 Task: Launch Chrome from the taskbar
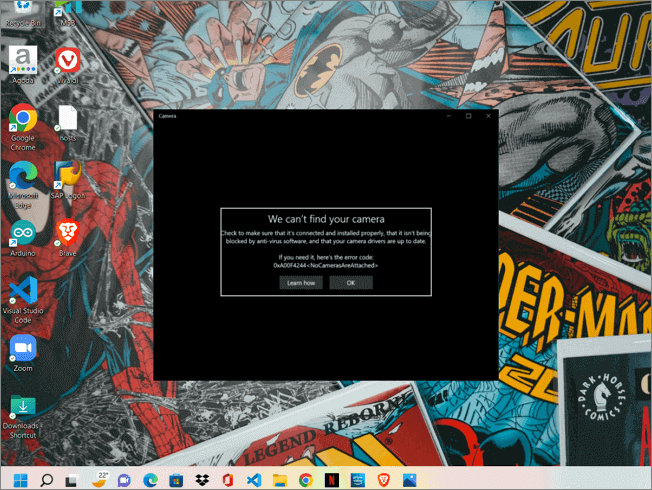[306, 480]
